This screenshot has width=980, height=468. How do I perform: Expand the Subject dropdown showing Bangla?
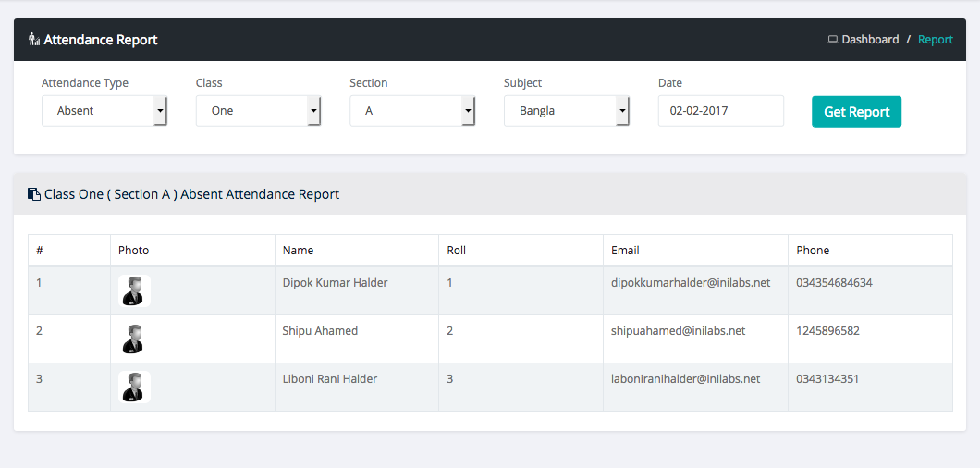click(x=567, y=111)
